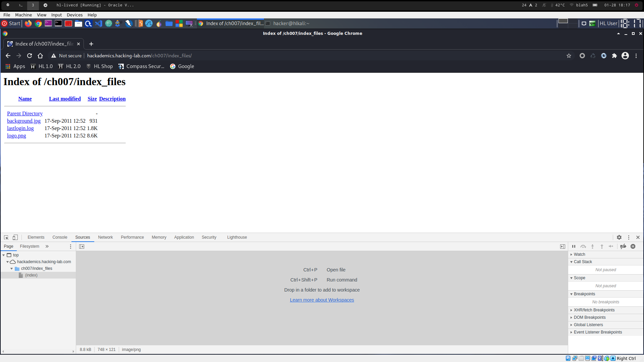This screenshot has height=362, width=644.
Task: Open DevTools settings gear
Action: point(619,237)
